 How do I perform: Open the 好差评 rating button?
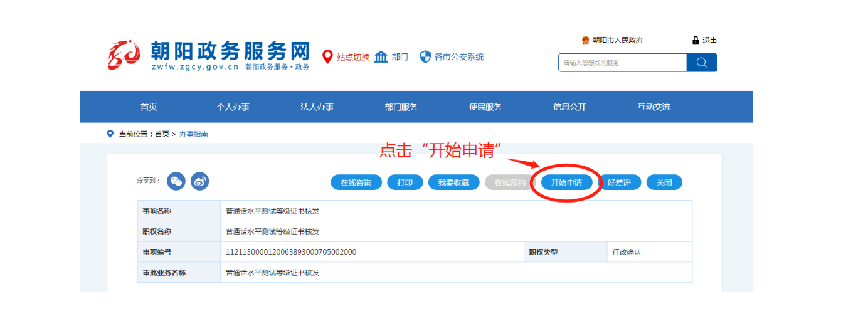[x=619, y=182]
